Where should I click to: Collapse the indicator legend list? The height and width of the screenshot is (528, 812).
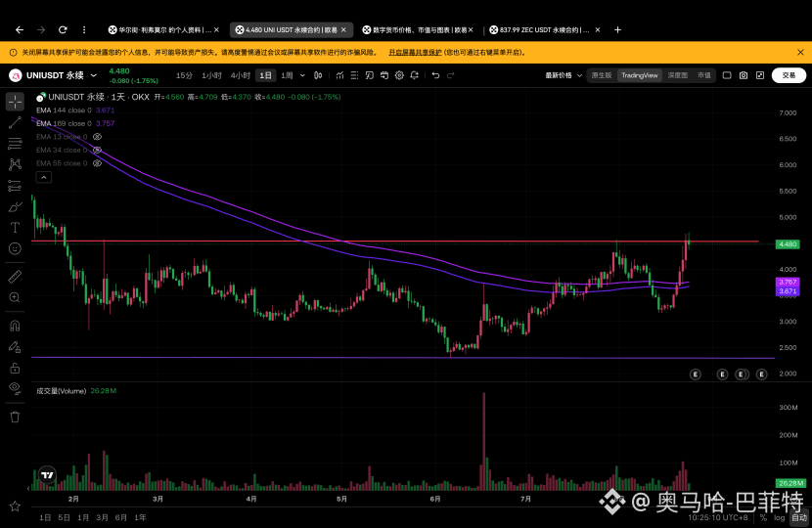(44, 178)
